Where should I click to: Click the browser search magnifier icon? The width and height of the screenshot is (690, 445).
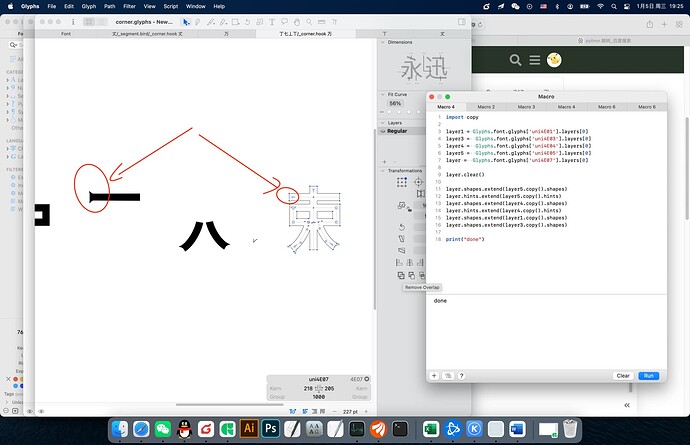pyautogui.click(x=515, y=60)
